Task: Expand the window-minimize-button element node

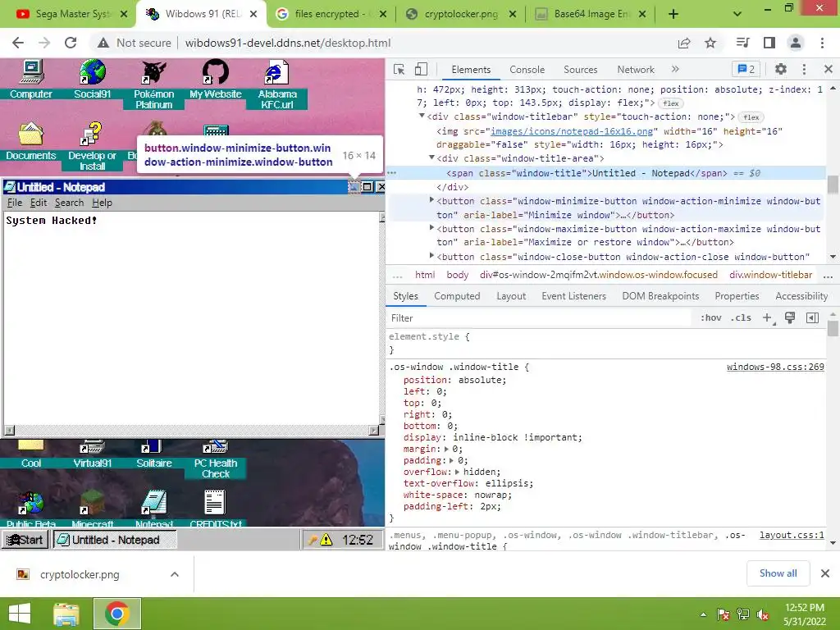Action: pyautogui.click(x=431, y=200)
